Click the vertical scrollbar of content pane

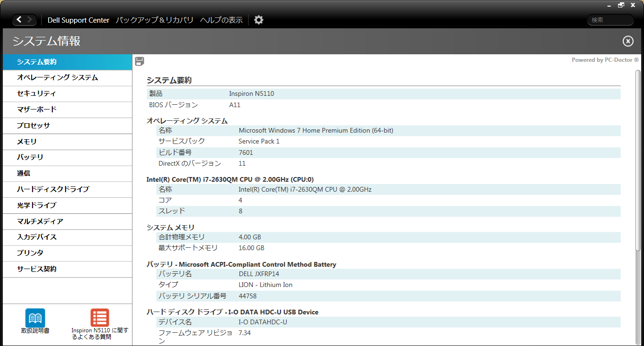click(x=638, y=160)
